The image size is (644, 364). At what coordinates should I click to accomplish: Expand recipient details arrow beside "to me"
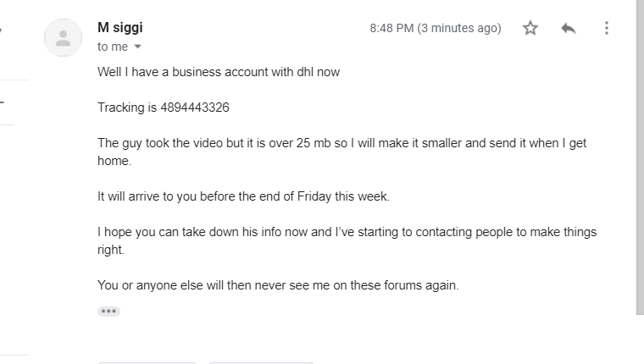click(138, 47)
